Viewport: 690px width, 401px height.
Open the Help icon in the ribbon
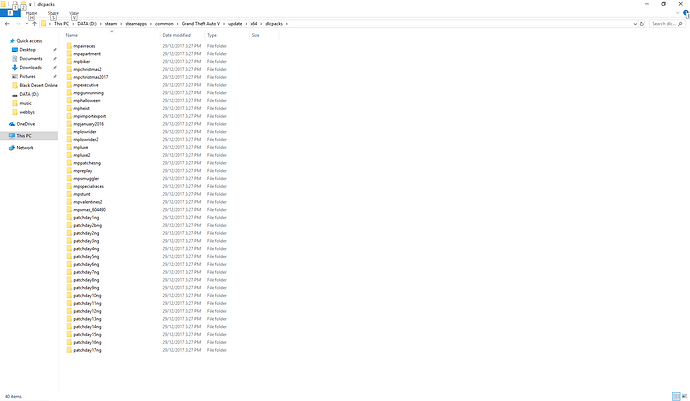[686, 13]
